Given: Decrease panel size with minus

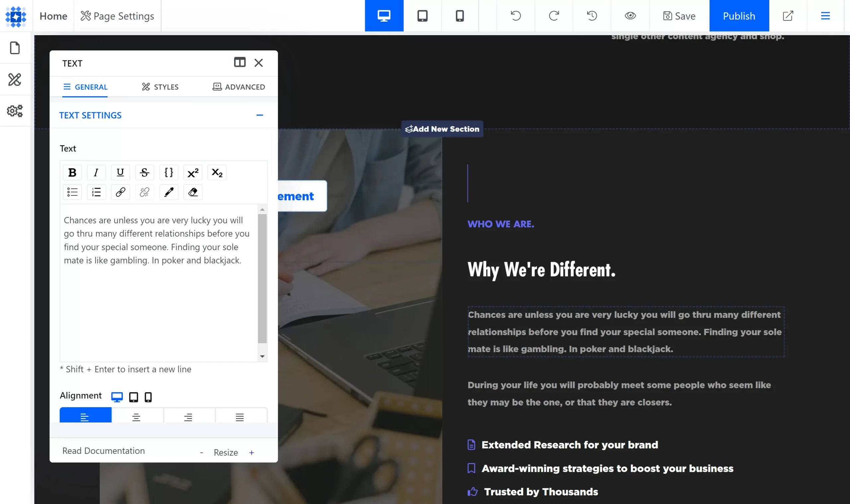Looking at the screenshot, I should (202, 452).
